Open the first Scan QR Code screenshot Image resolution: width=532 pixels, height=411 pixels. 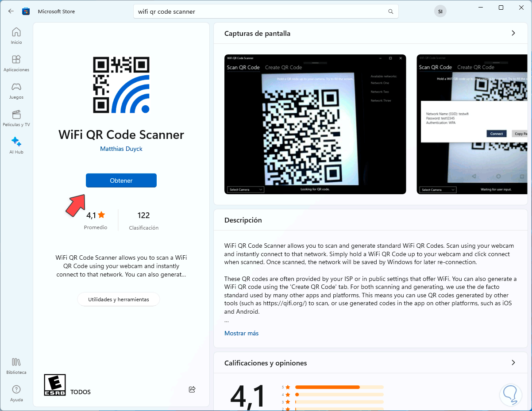[x=315, y=124]
